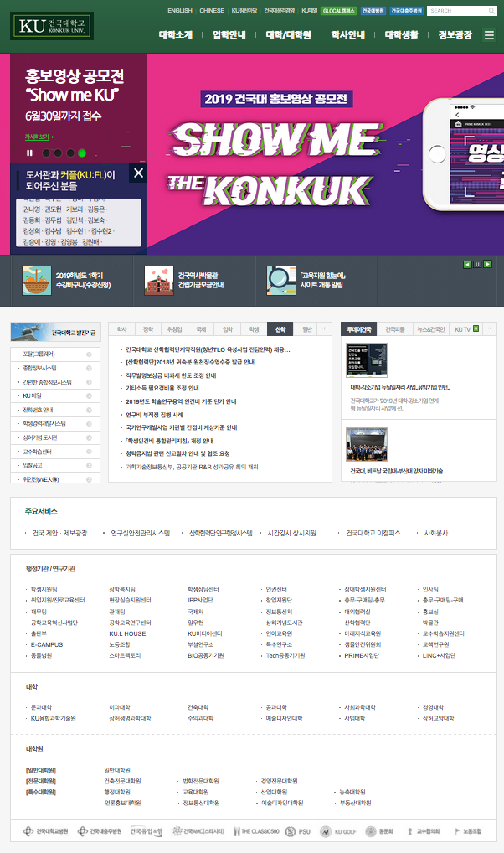Open the KU GOLF footer logo
This screenshot has height=853, width=504.
337,831
